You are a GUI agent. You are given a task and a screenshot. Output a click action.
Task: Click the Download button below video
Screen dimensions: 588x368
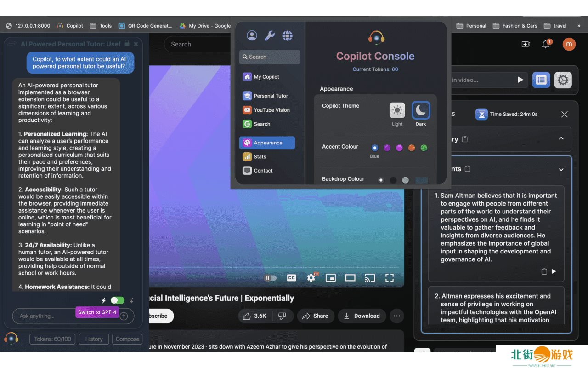click(362, 316)
